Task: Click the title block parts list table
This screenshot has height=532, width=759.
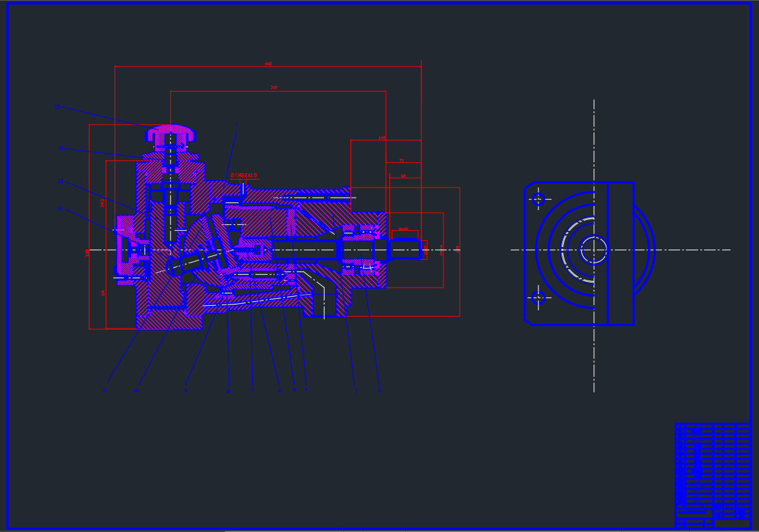Action: (x=712, y=475)
